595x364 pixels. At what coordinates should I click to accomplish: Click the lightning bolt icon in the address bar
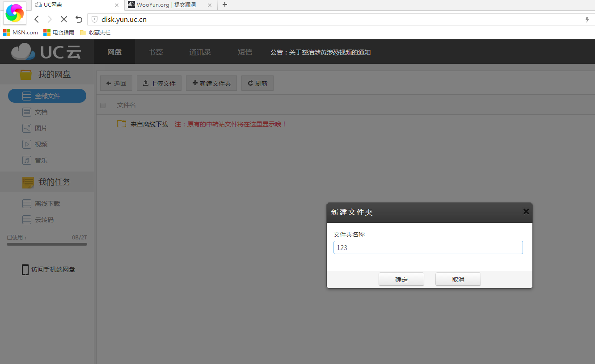(587, 20)
